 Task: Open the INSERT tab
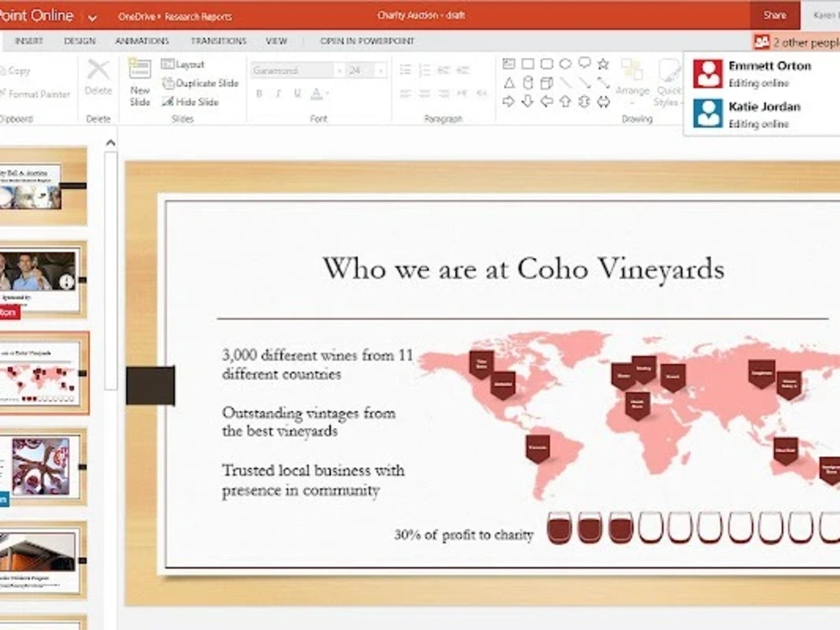click(29, 40)
